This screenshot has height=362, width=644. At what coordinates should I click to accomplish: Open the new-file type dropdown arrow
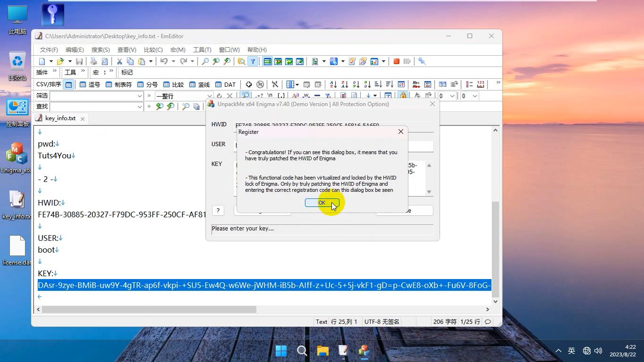coord(50,61)
